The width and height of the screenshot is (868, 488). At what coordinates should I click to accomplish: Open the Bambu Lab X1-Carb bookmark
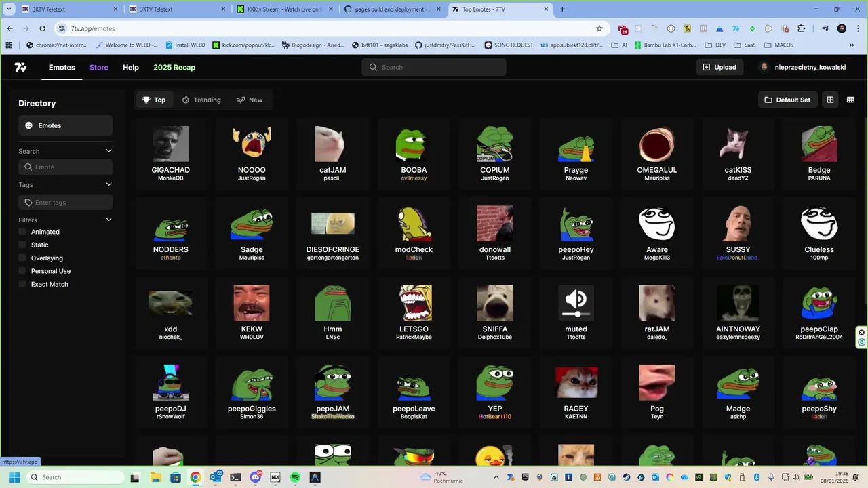(x=665, y=45)
